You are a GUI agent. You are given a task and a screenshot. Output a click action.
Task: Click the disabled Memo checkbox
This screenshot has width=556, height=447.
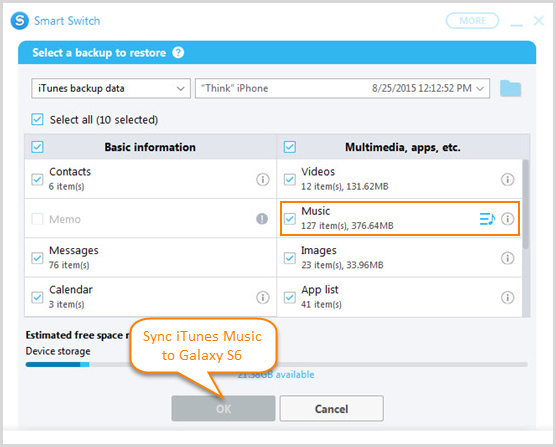(x=37, y=219)
